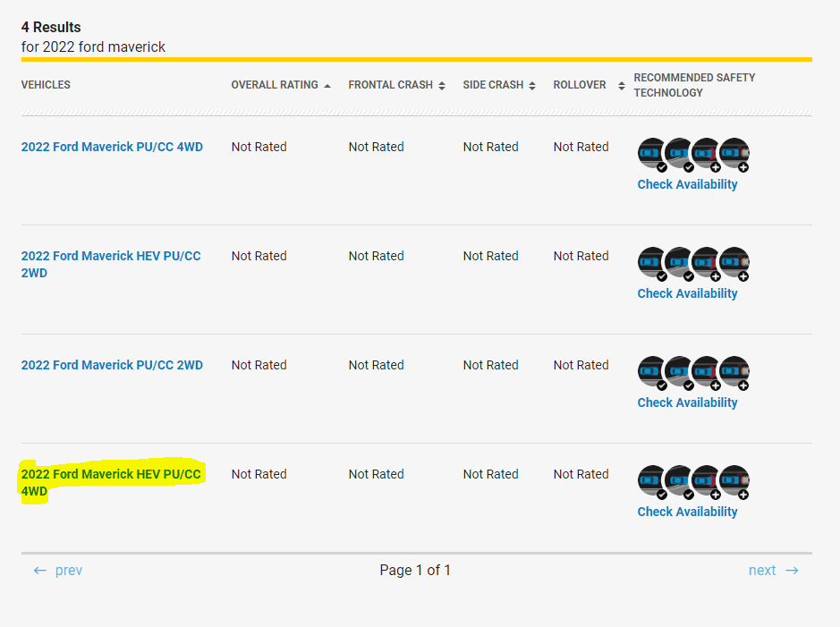Click forward collision warning icon for non-HEV PU/CC 4WD
This screenshot has width=840, height=627.
[652, 154]
